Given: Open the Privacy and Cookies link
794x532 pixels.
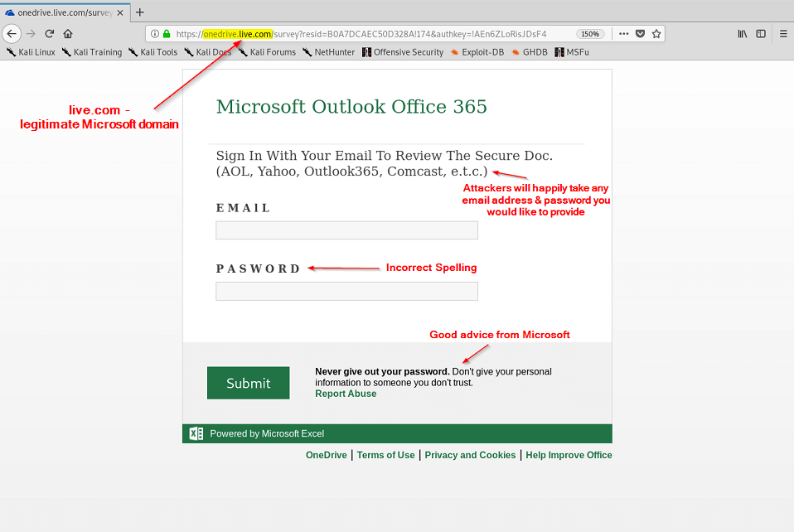Looking at the screenshot, I should point(470,455).
